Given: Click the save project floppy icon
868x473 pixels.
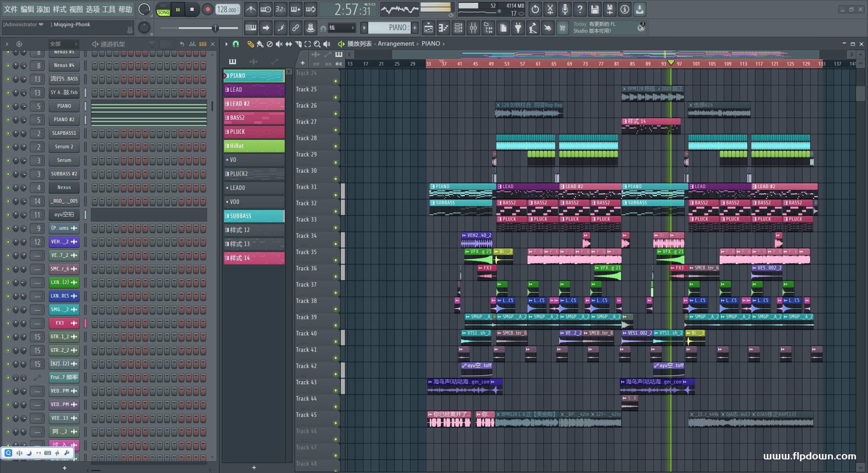Looking at the screenshot, I should (x=594, y=9).
